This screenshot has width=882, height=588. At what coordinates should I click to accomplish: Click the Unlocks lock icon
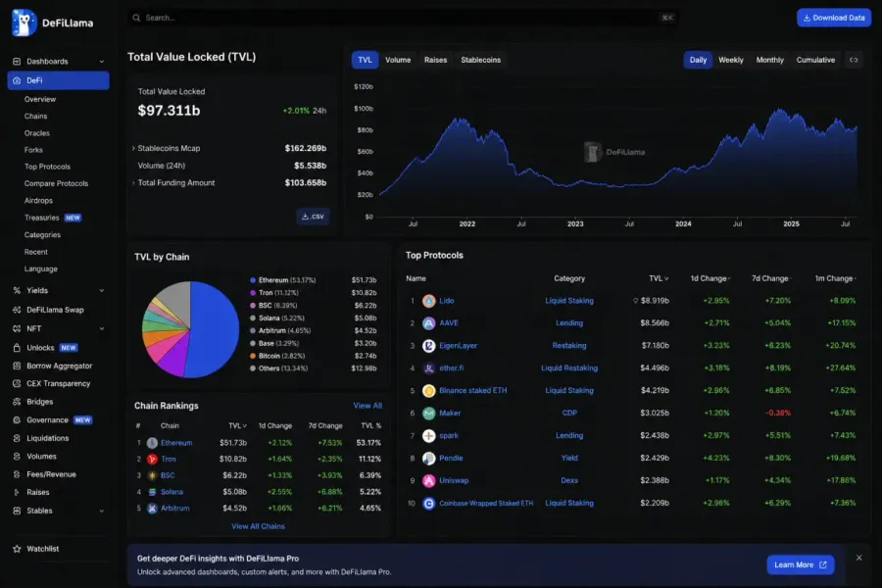(x=17, y=348)
